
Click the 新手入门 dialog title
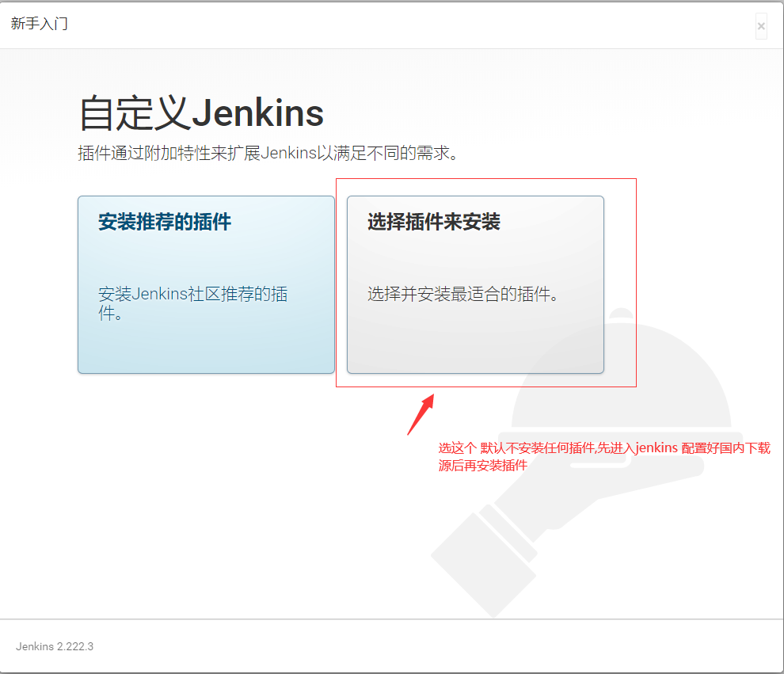pyautogui.click(x=39, y=24)
